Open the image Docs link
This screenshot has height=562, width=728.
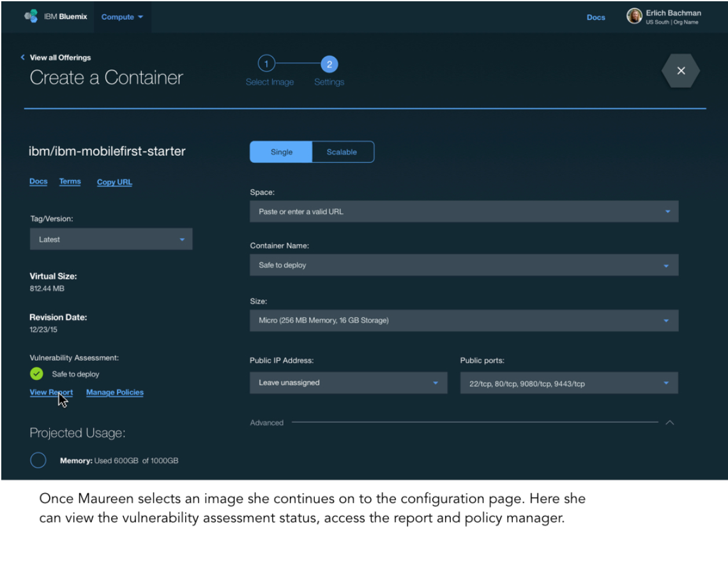[x=38, y=181]
